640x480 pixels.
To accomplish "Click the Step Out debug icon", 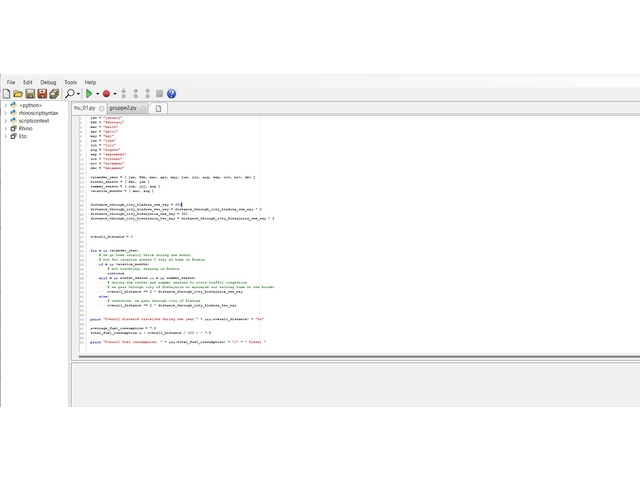I will click(x=147, y=94).
